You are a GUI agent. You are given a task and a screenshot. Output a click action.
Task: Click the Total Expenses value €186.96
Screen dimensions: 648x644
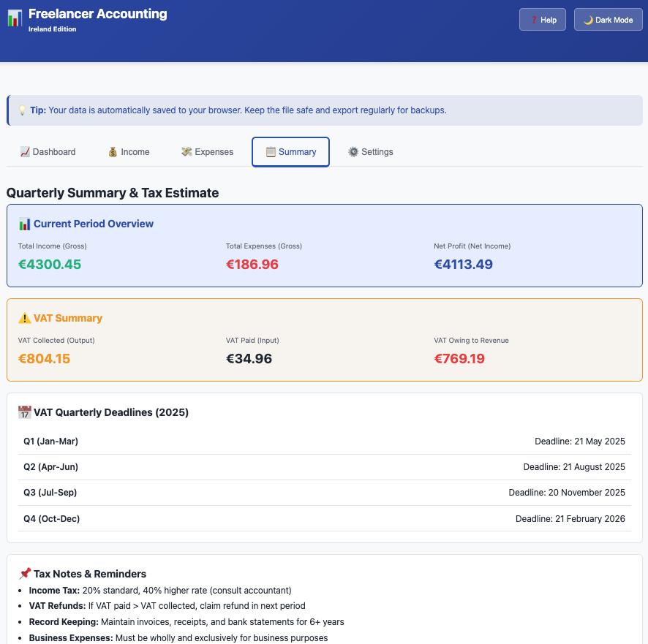(x=252, y=265)
